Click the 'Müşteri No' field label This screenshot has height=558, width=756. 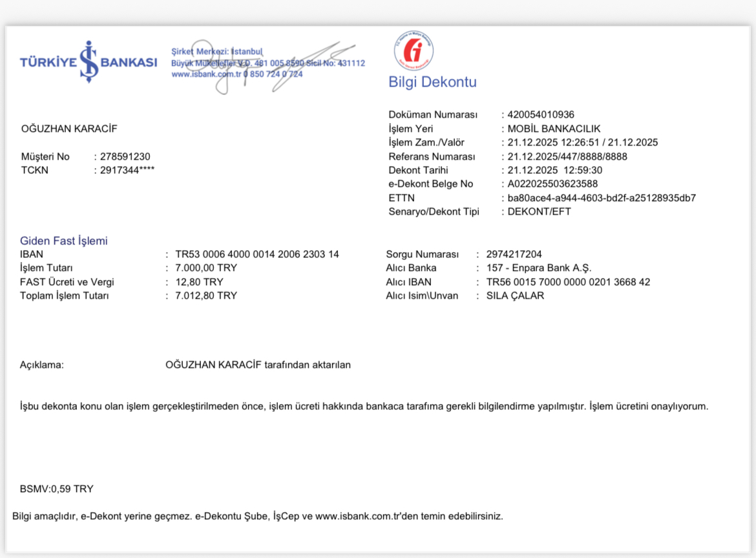[45, 156]
